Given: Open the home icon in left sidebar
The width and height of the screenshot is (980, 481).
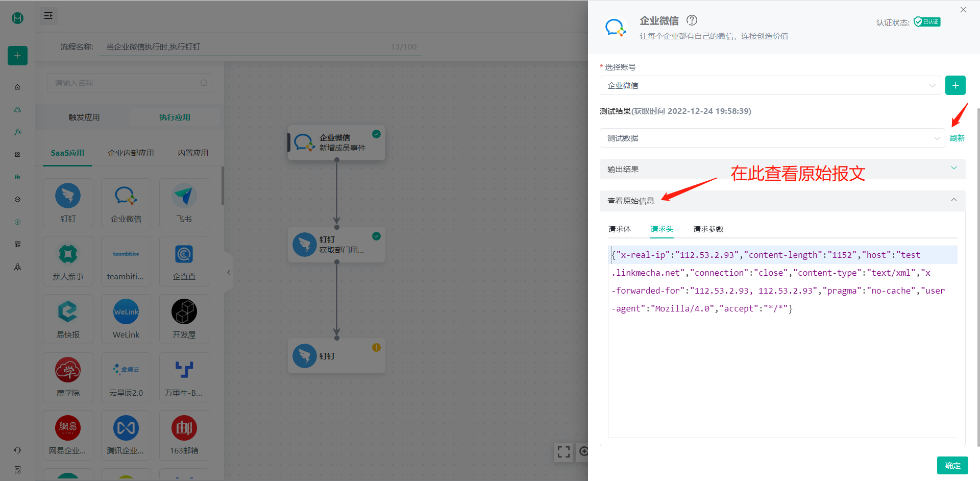Looking at the screenshot, I should 17,87.
